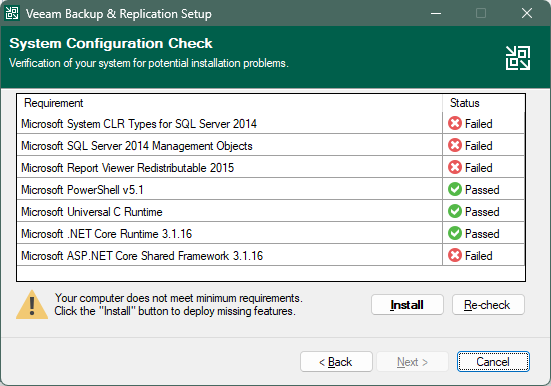Click passed checkmark for .NET Core Runtime
551x386 pixels.
(455, 233)
